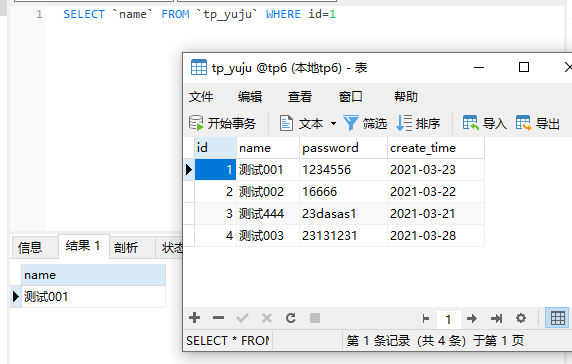Select the cell with id 3
Viewport: 572px width, 364px height.
click(215, 213)
